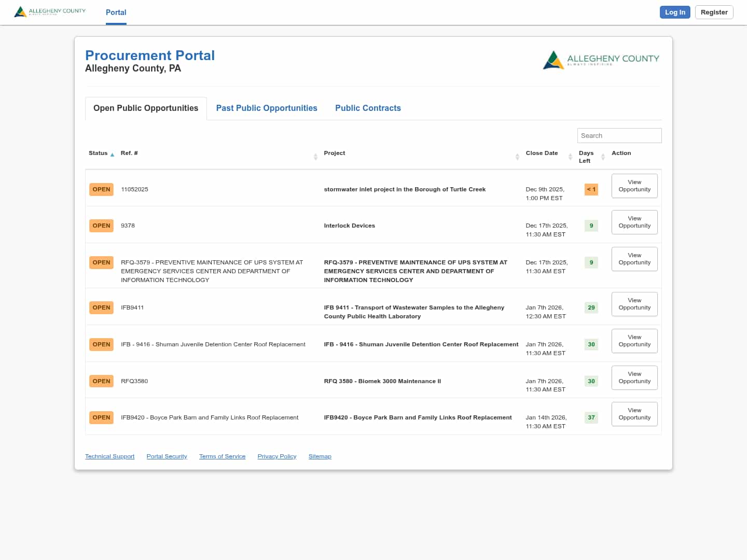Click the Register button
This screenshot has height=560, width=747.
coord(714,12)
